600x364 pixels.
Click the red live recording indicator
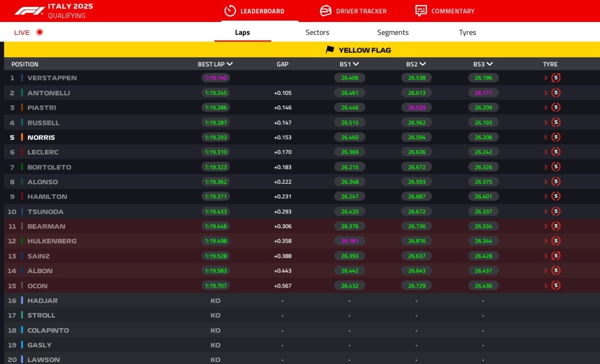pyautogui.click(x=39, y=32)
